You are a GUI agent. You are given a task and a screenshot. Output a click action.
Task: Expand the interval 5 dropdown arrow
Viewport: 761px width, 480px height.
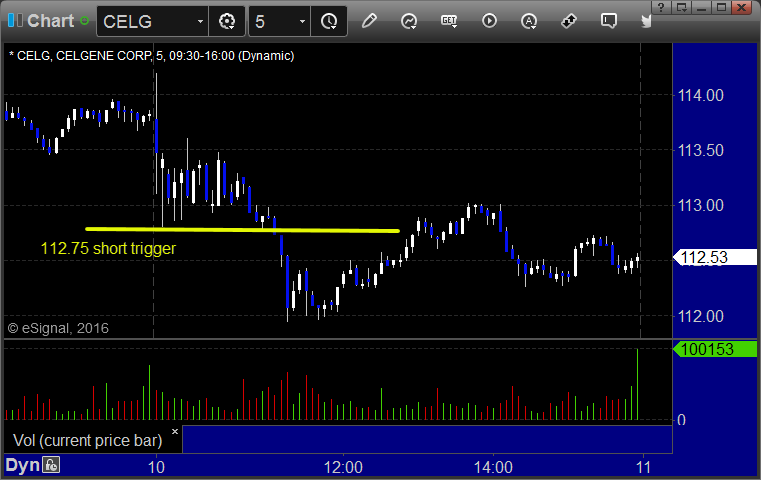point(302,21)
